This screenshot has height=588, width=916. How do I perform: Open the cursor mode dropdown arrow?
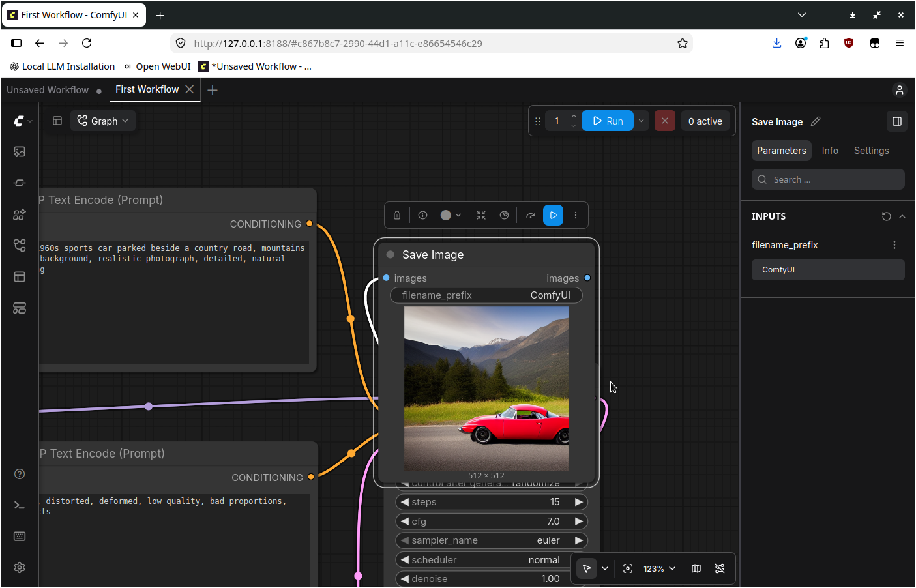pyautogui.click(x=605, y=568)
